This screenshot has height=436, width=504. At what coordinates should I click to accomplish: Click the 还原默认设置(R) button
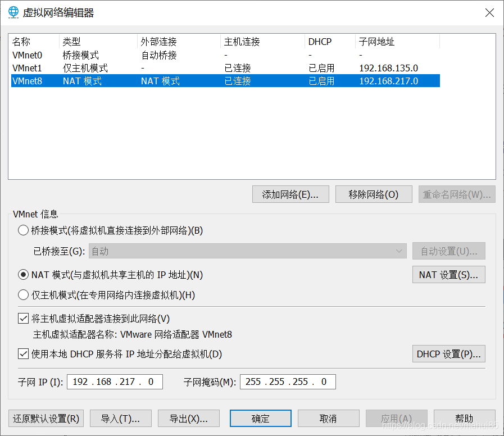click(46, 419)
